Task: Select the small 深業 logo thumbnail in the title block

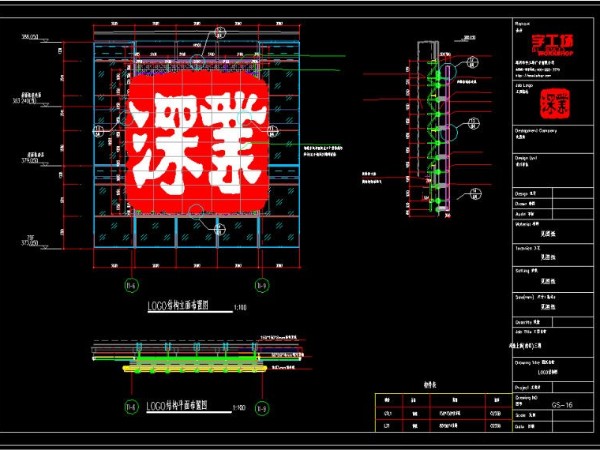Action: pos(554,103)
